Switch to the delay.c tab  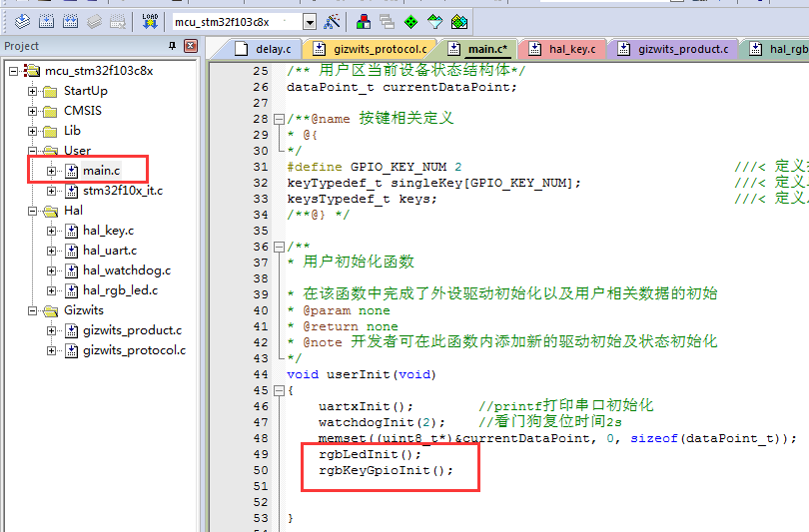264,48
